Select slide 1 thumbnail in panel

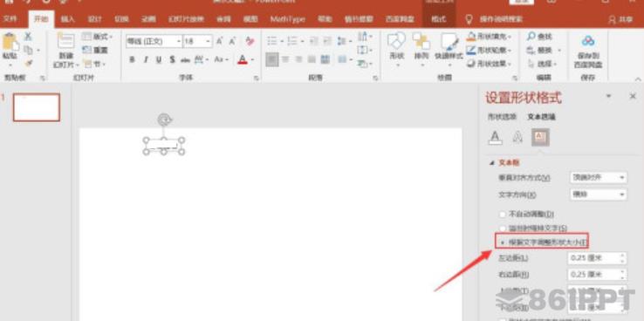pyautogui.click(x=37, y=107)
